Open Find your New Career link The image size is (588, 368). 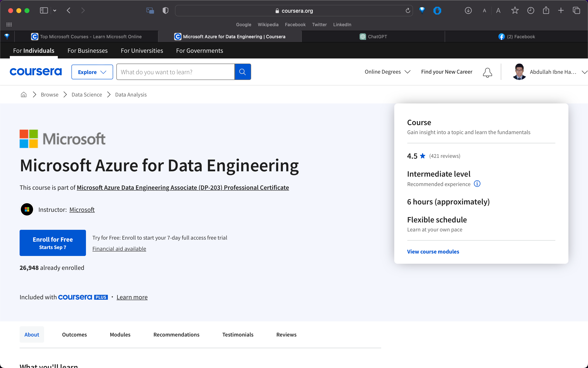[447, 72]
